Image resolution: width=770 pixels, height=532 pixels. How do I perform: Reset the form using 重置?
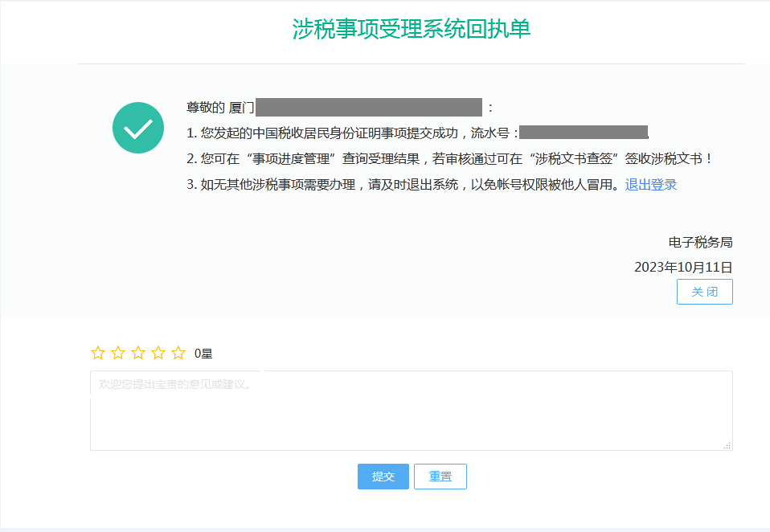click(440, 476)
